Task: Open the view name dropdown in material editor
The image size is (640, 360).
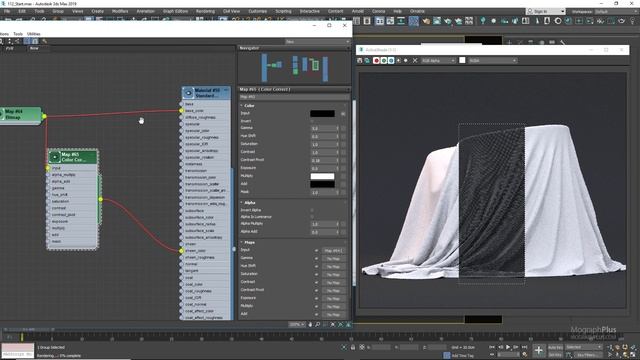Action: tap(317, 42)
